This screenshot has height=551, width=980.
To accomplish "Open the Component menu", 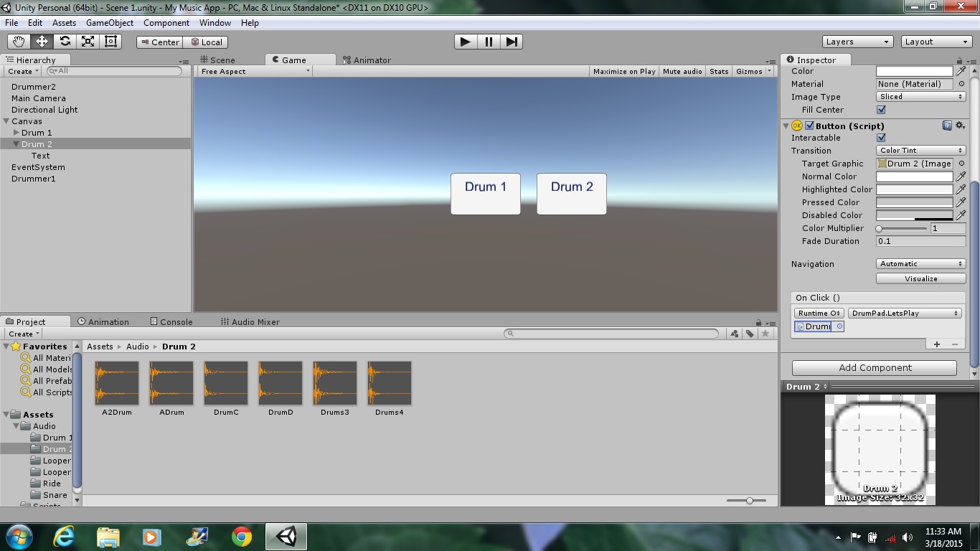I will point(166,23).
